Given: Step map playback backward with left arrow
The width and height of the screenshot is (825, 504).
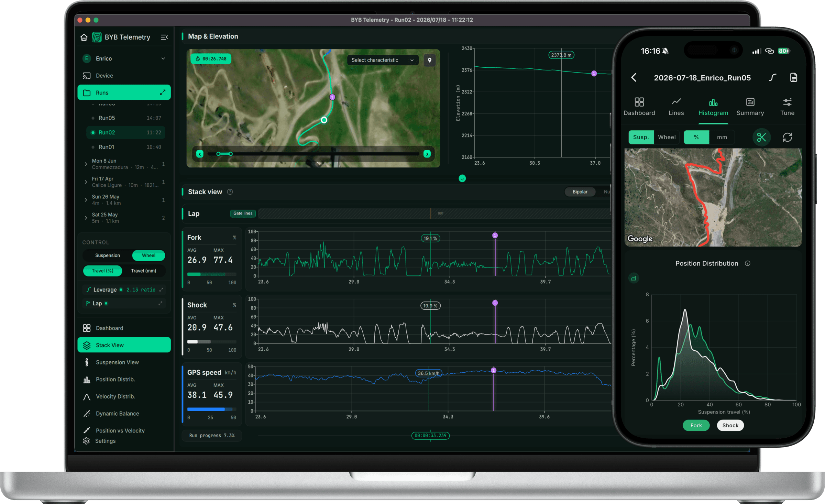Looking at the screenshot, I should [200, 154].
